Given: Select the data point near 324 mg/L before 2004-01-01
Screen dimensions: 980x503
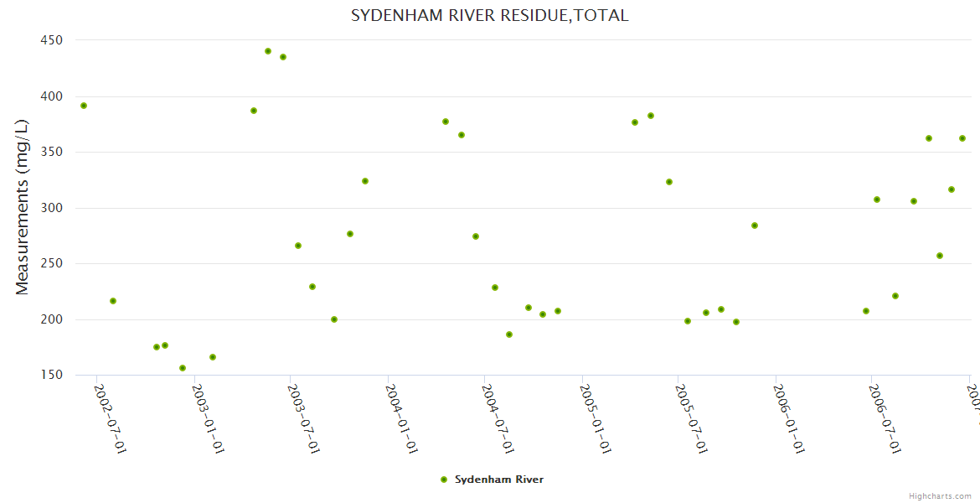Looking at the screenshot, I should click(x=365, y=181).
